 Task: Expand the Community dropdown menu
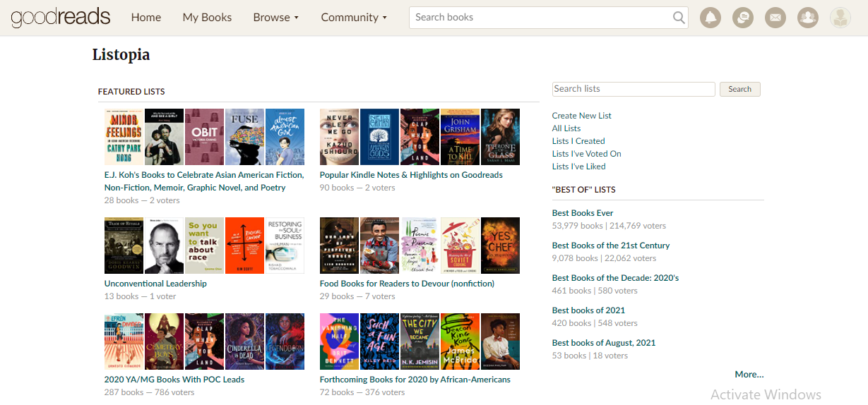point(354,18)
